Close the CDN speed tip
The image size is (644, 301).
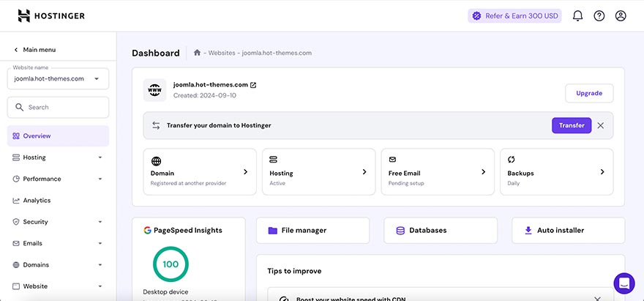coord(598,299)
